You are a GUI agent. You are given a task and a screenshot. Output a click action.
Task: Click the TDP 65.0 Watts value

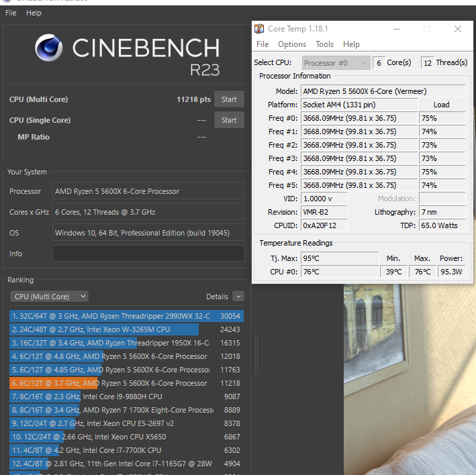click(442, 225)
